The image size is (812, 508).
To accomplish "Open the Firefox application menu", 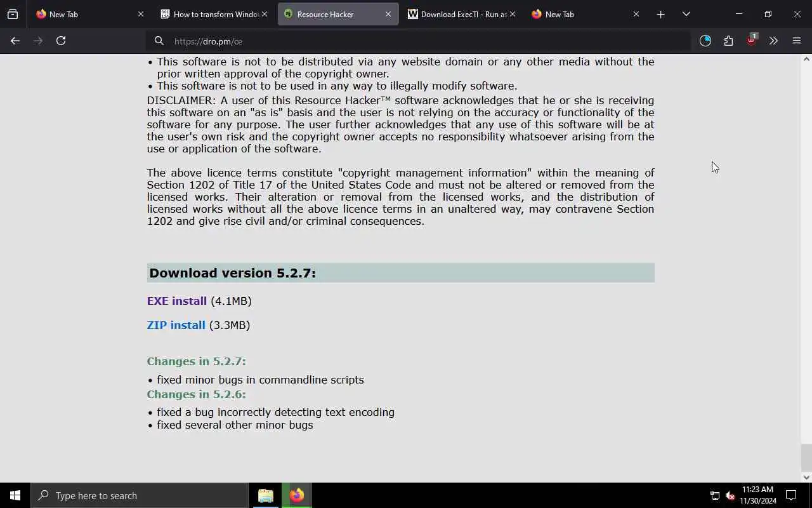I will [x=797, y=41].
